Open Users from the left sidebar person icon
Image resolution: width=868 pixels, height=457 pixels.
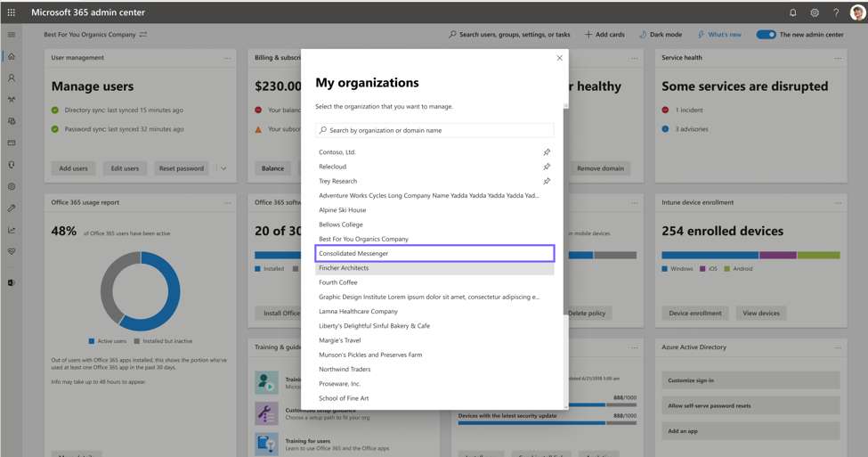pyautogui.click(x=11, y=78)
